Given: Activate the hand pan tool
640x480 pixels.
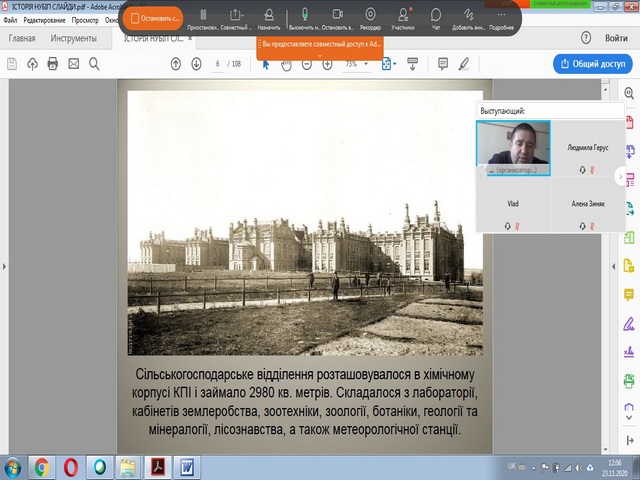Looking at the screenshot, I should pyautogui.click(x=287, y=65).
